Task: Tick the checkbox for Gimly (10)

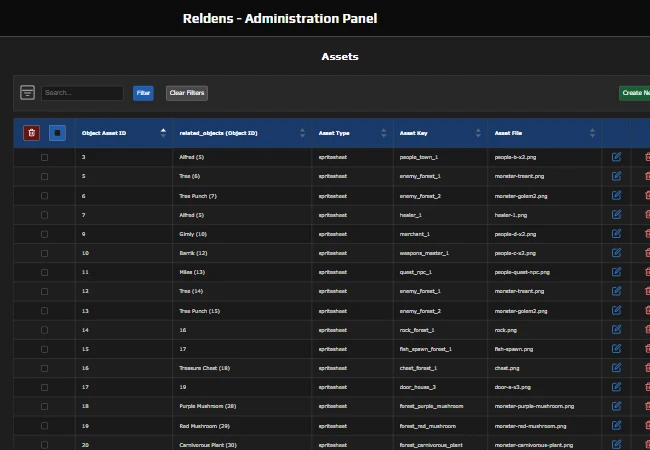Action: pyautogui.click(x=44, y=234)
